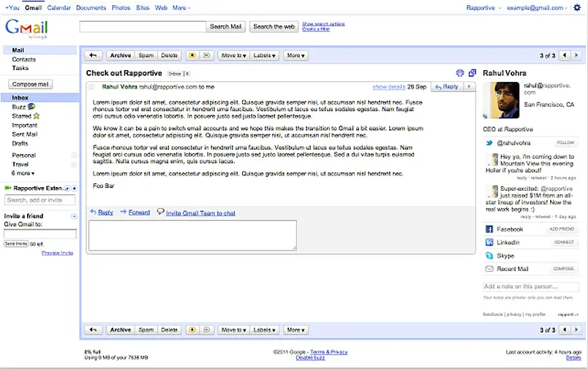This screenshot has height=369, width=588.
Task: Click the Compose mail button
Action: 30,84
